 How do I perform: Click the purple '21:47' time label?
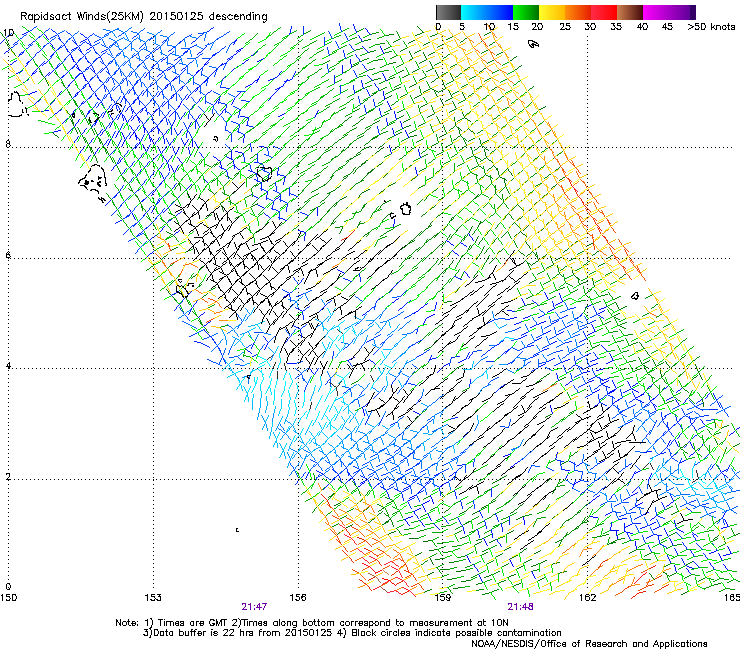point(254,607)
